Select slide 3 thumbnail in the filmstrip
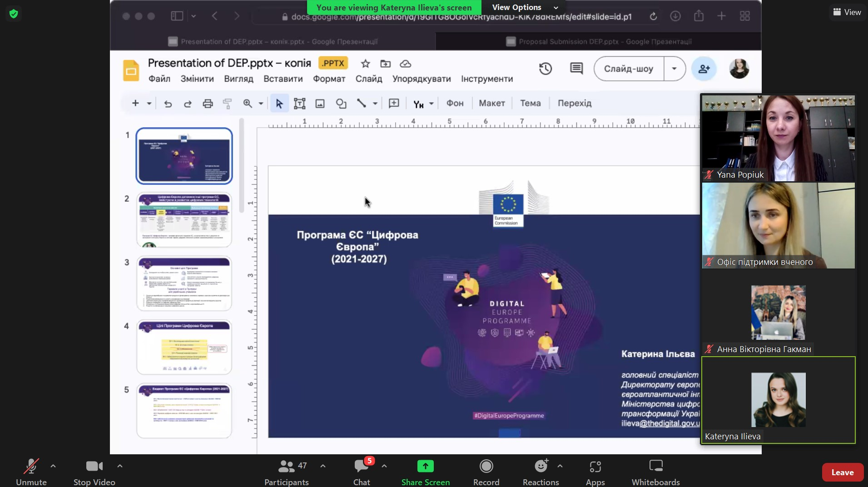 (x=184, y=283)
